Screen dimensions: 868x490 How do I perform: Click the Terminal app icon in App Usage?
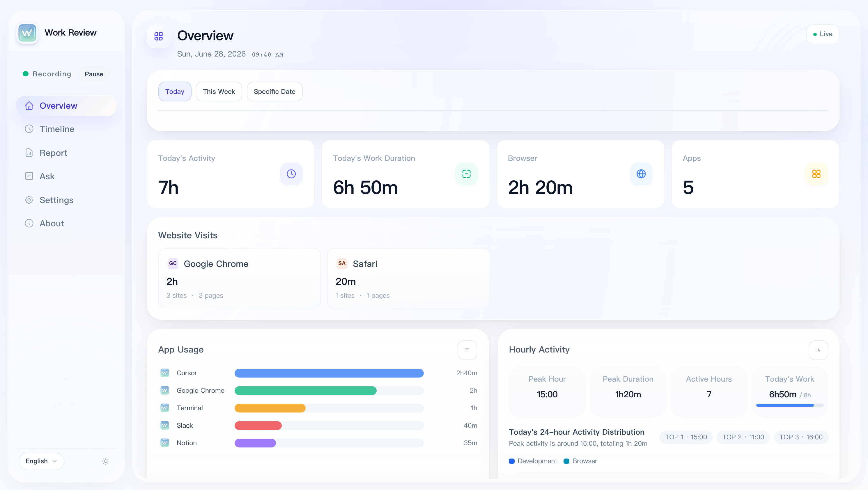click(164, 408)
